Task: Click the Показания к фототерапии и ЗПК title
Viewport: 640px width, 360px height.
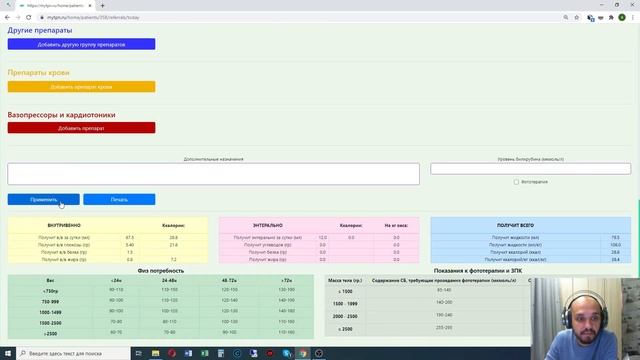Action: click(478, 271)
